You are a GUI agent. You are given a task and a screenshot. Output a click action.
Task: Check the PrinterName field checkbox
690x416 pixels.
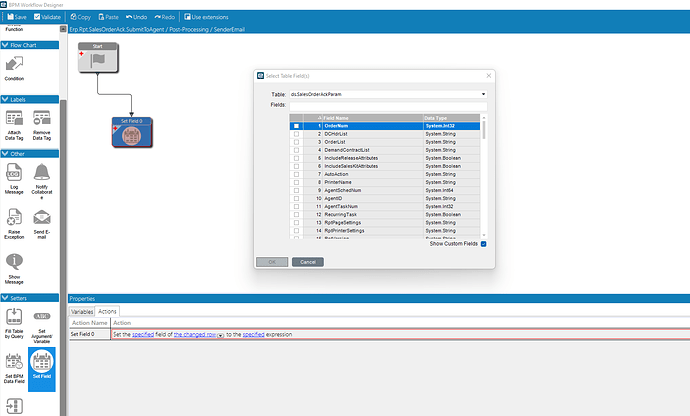click(x=296, y=182)
